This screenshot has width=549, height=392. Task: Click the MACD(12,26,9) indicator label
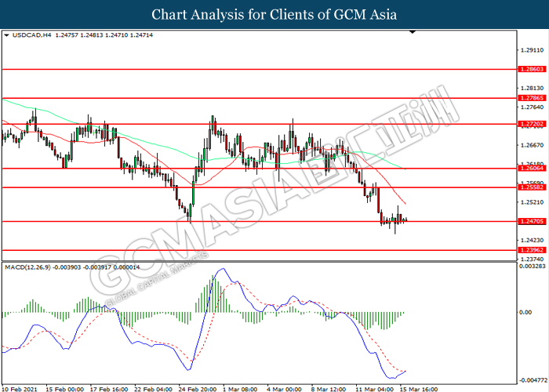point(27,267)
